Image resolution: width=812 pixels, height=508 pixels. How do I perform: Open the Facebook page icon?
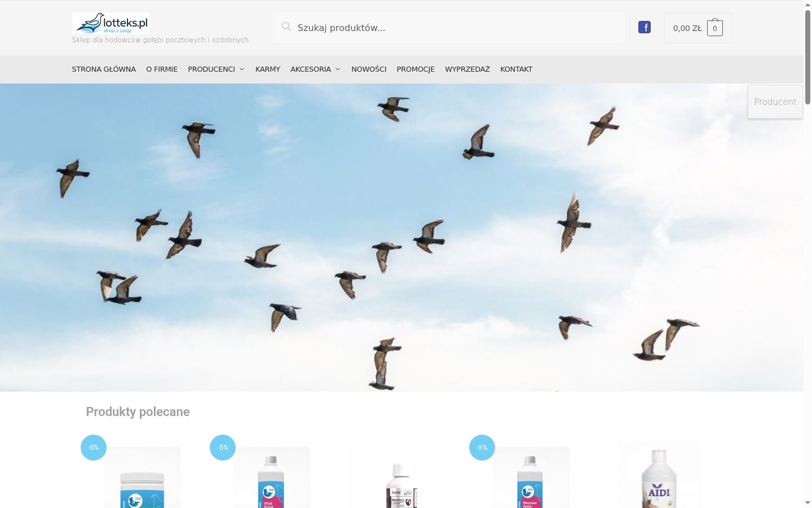tap(645, 27)
